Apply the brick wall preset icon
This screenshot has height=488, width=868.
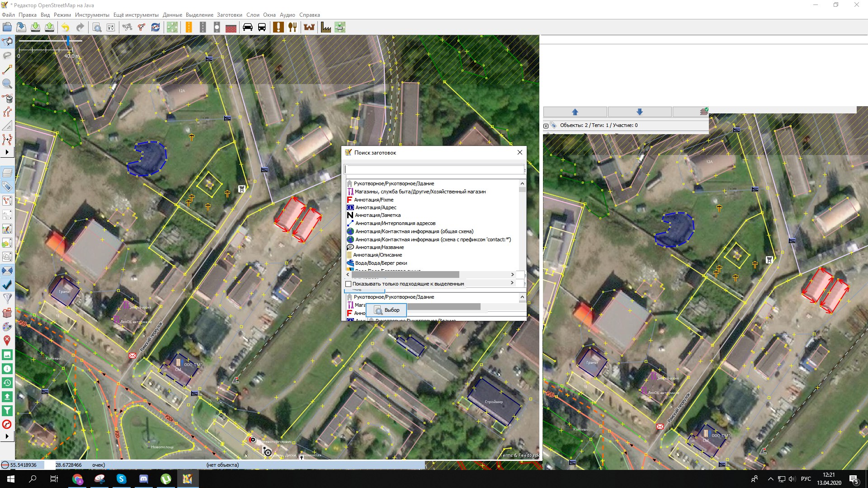pyautogui.click(x=231, y=27)
